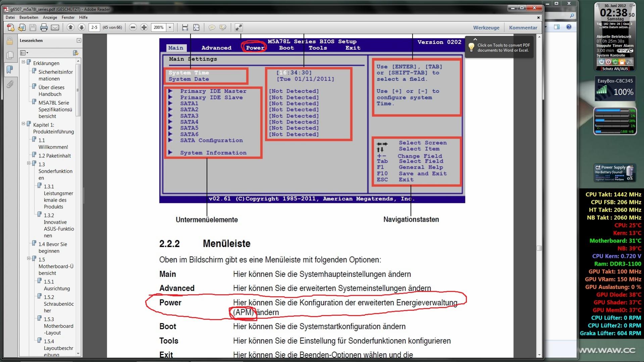Click the expand current bookmark icon

76,53
